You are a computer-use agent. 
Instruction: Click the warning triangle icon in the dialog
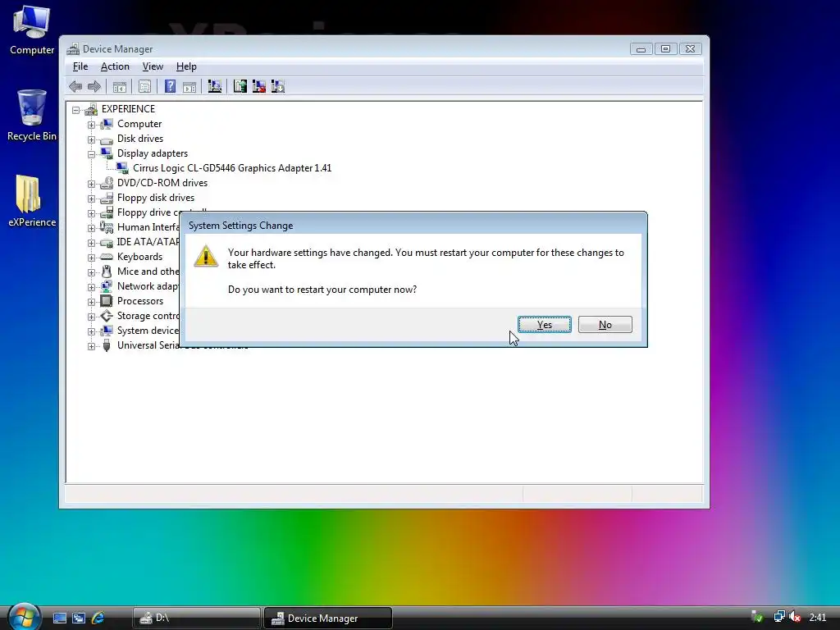[x=206, y=256]
